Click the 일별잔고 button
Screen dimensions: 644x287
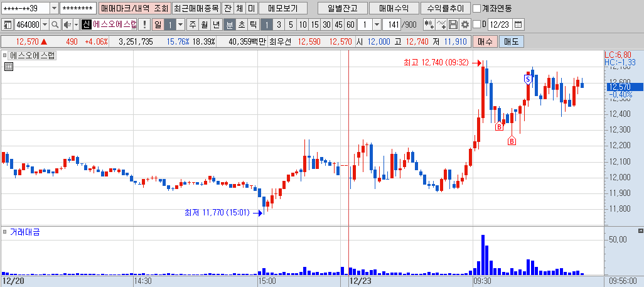click(343, 8)
